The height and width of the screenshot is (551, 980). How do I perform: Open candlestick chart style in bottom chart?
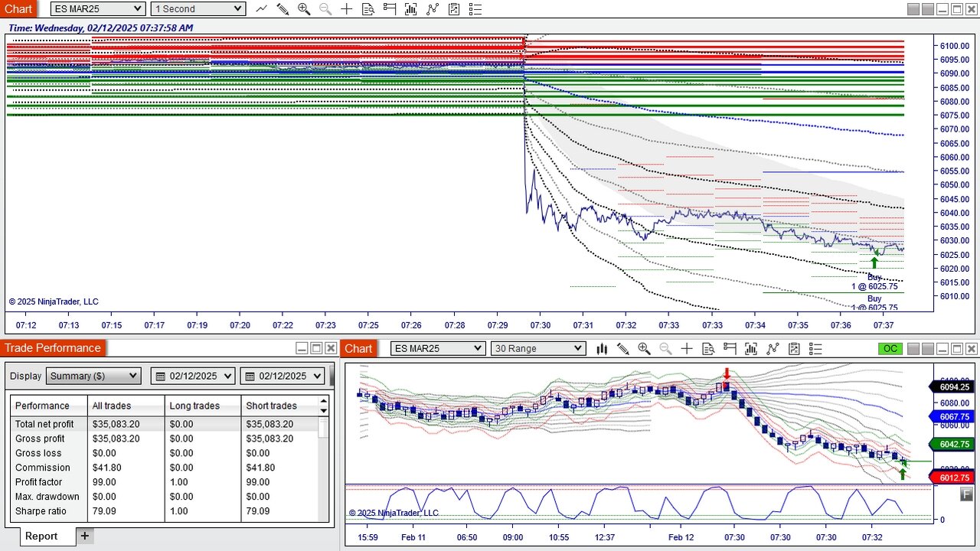601,349
